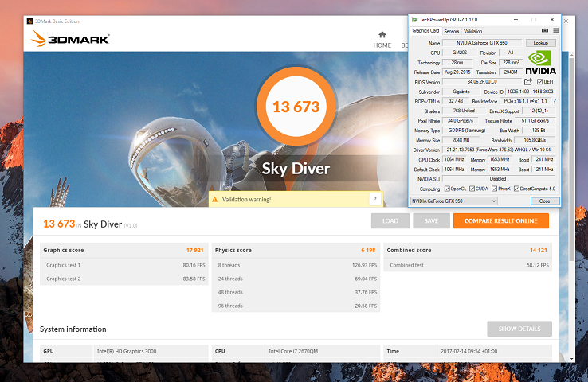The width and height of the screenshot is (588, 382).
Task: Click the SAVE button
Action: [x=431, y=221]
